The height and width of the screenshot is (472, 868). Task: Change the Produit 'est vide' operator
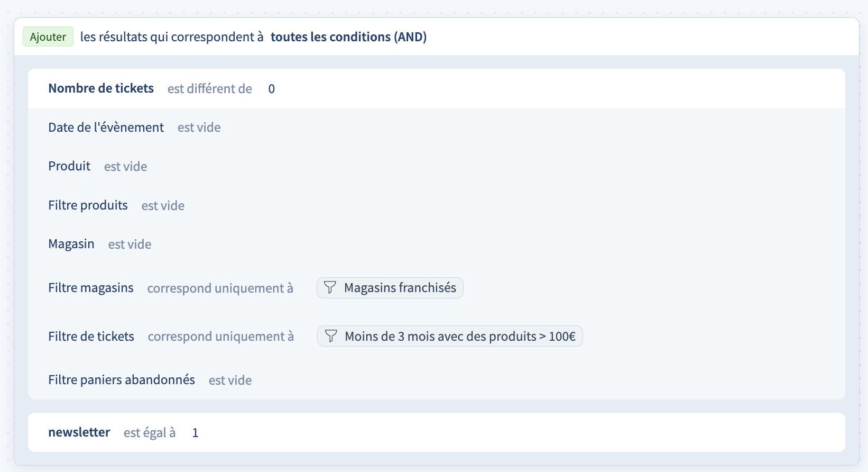pos(125,167)
